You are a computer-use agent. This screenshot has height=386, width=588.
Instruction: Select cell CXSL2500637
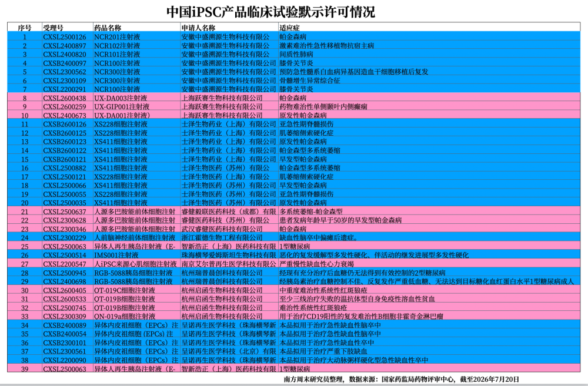65,212
